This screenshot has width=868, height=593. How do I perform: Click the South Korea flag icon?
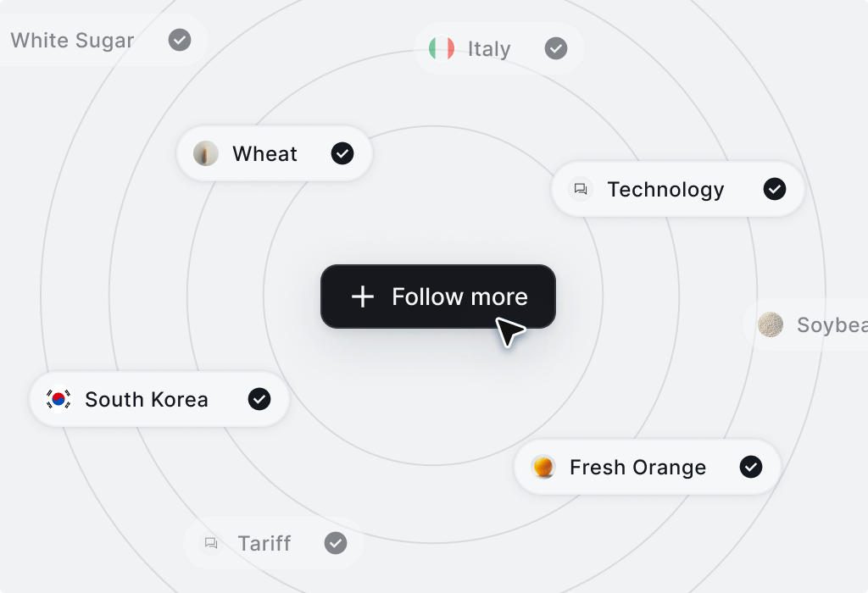[x=58, y=399]
